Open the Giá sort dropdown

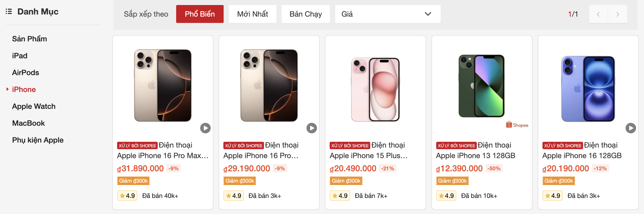pos(387,14)
